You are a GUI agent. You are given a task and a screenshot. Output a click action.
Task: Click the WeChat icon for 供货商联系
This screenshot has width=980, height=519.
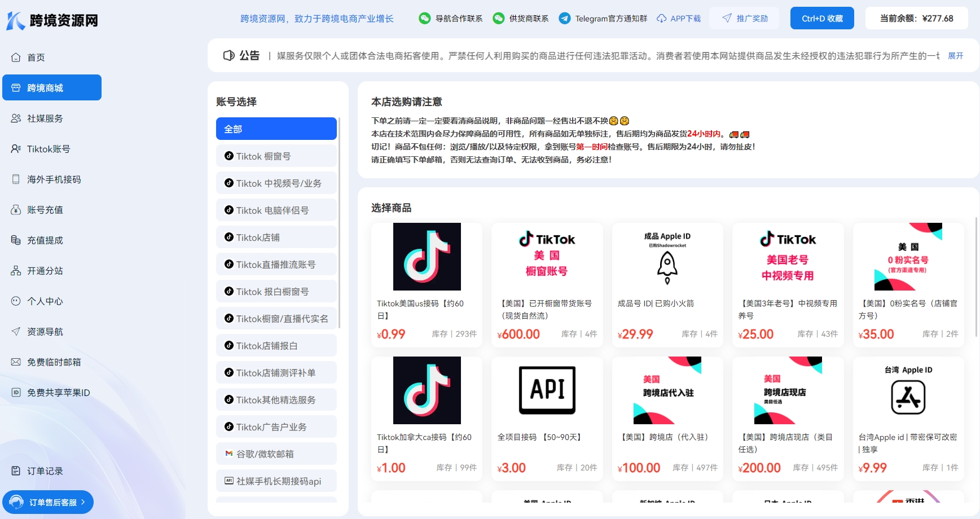click(498, 18)
